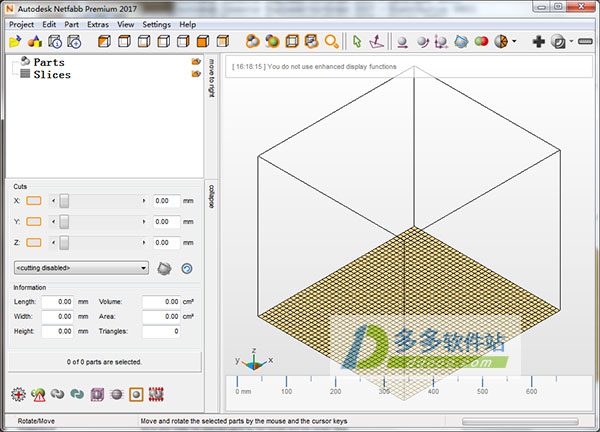Screen dimensions: 600x432
Task: Zoom to selected parts with the green sphere icon
Action: [272, 41]
